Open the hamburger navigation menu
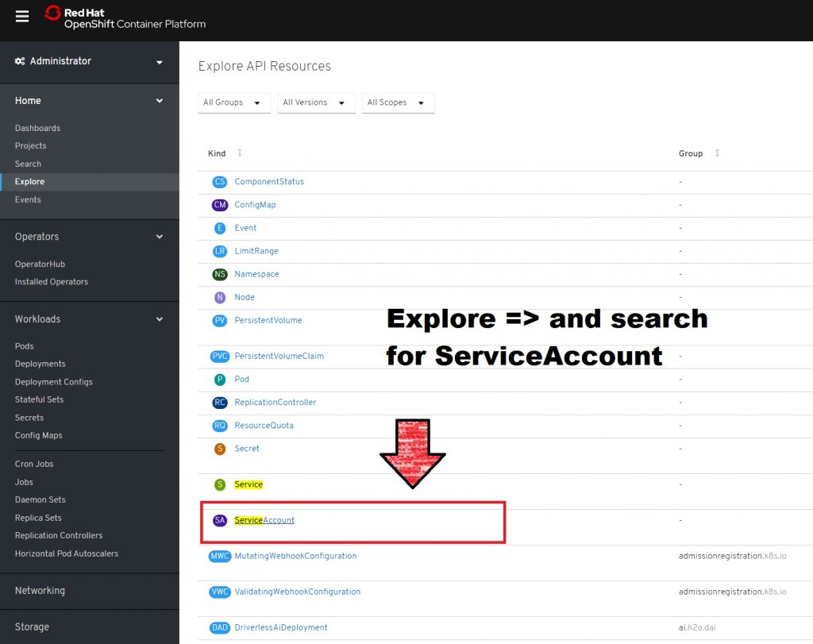Screen dimensions: 813x644 [x=22, y=17]
